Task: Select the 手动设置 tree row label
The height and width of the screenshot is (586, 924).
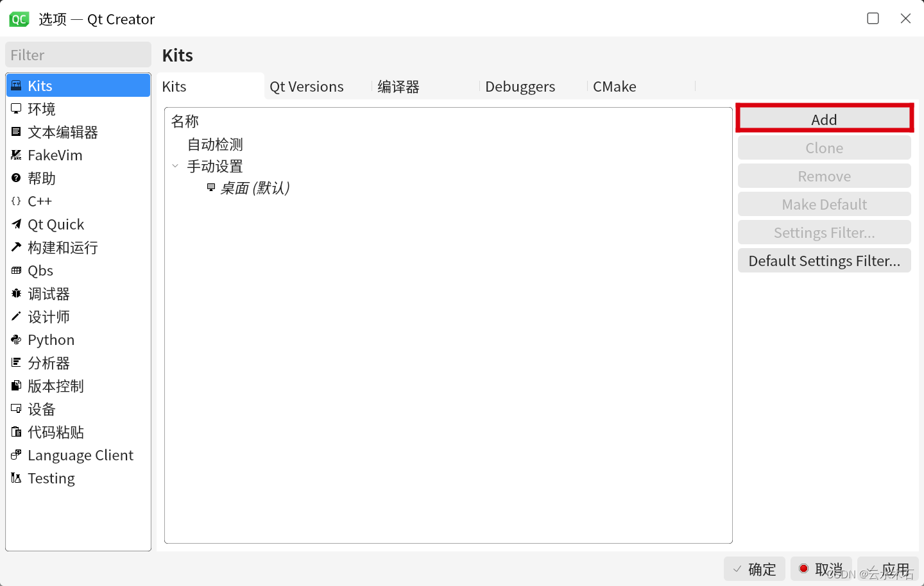Action: [x=215, y=166]
